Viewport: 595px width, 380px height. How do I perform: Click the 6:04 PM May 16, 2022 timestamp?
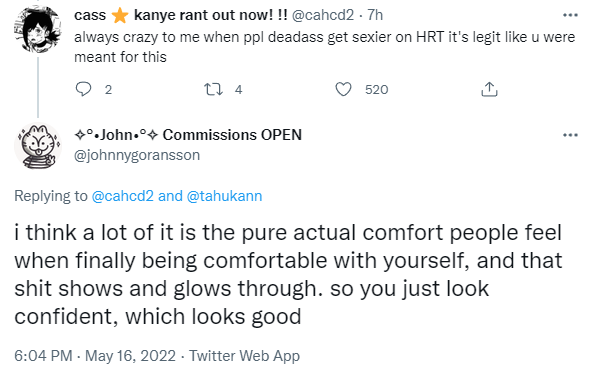tap(95, 356)
